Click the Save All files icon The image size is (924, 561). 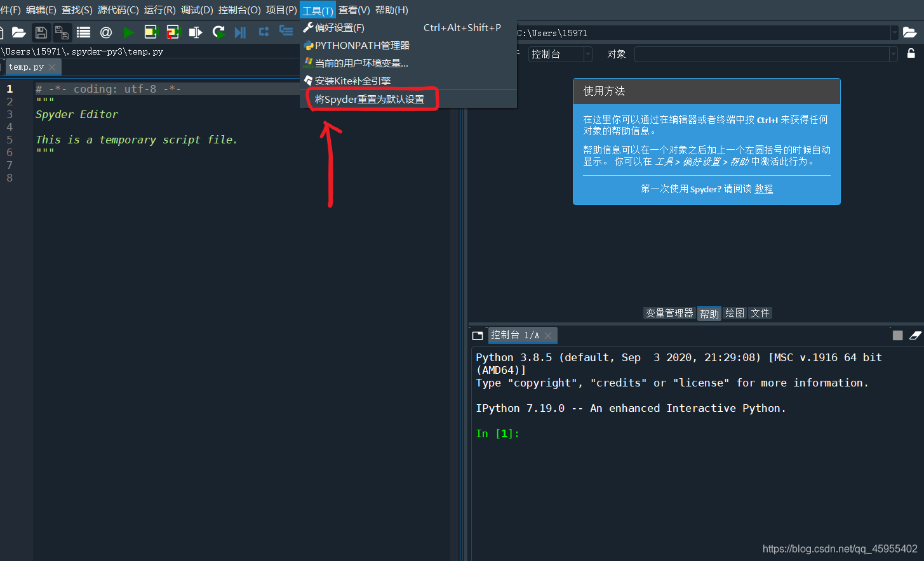[62, 32]
